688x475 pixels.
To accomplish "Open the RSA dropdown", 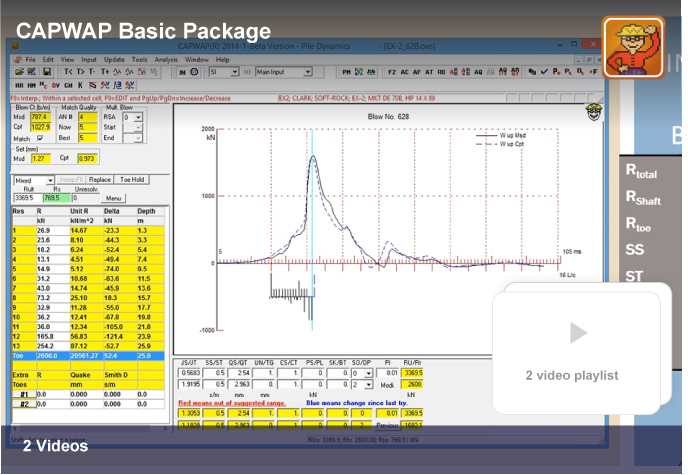I will pyautogui.click(x=139, y=117).
